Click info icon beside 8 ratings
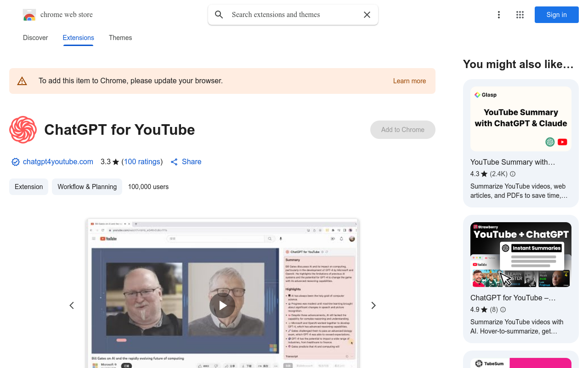The image size is (588, 368). pos(503,310)
